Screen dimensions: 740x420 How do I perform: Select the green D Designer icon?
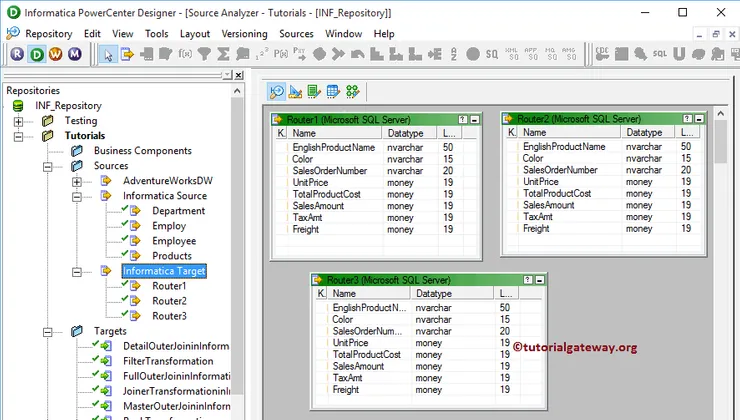[36, 54]
